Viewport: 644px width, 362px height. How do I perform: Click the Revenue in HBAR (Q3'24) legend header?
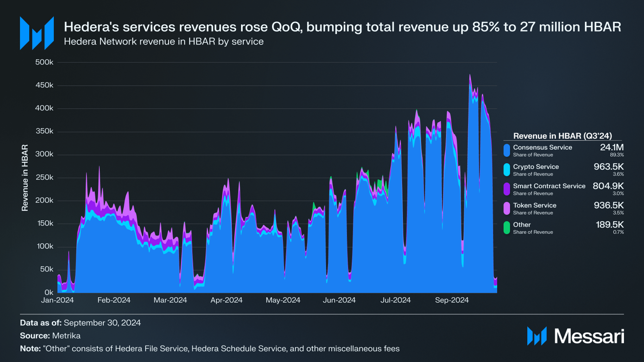[562, 136]
